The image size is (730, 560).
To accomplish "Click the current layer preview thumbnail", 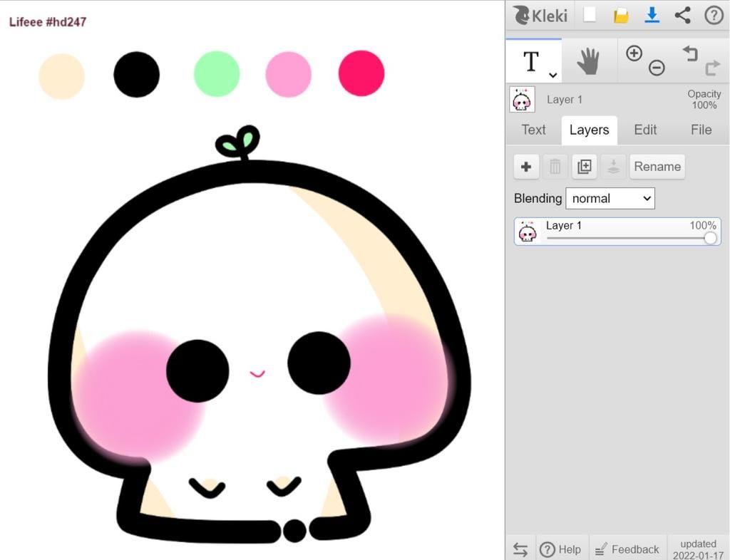I will point(523,99).
